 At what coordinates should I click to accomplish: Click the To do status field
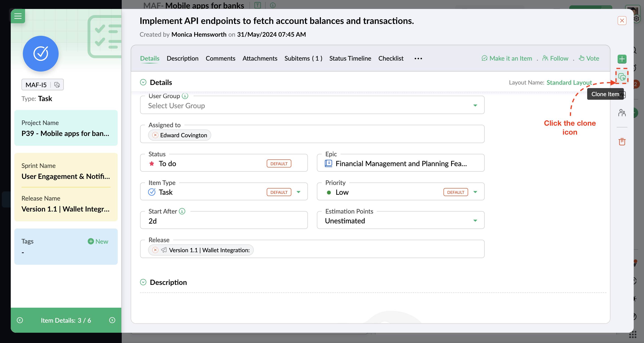[x=224, y=163]
